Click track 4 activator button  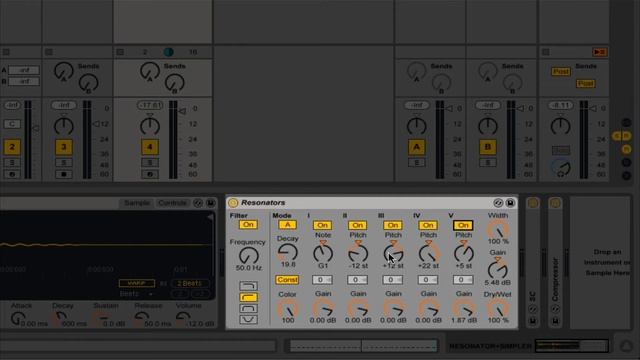[x=150, y=147]
